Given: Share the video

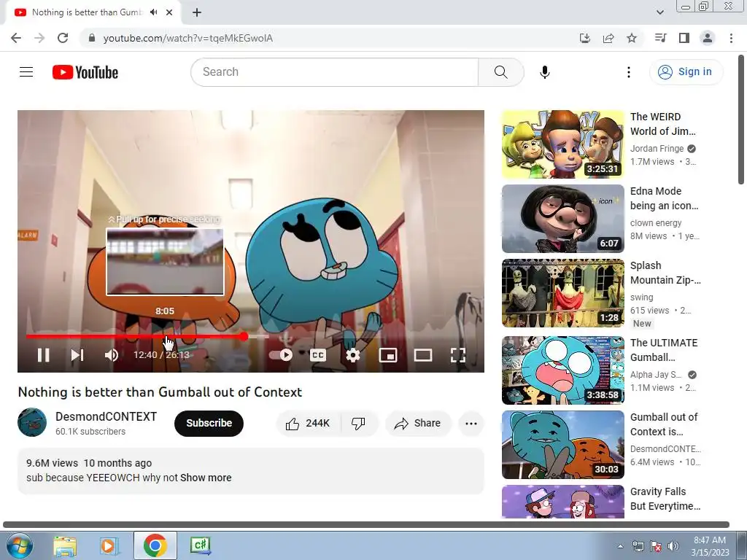Looking at the screenshot, I should tap(418, 423).
